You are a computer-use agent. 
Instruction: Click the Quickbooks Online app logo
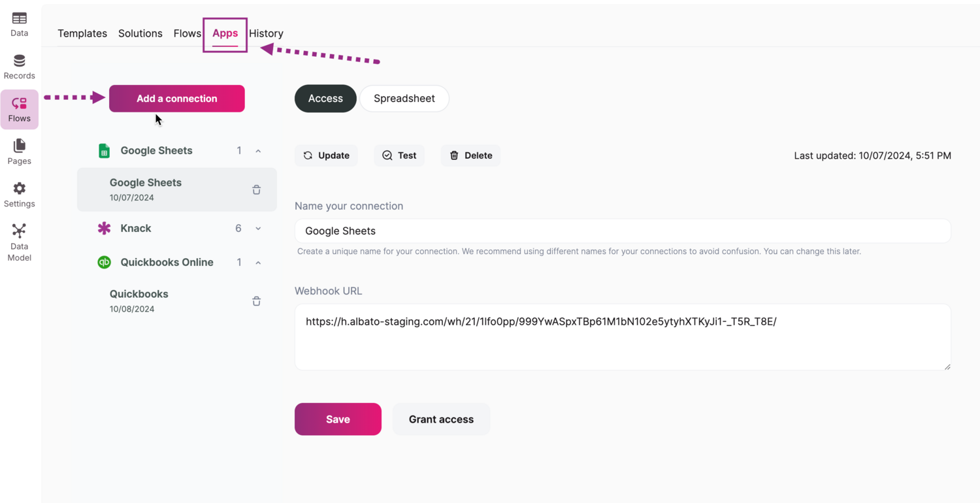click(x=103, y=262)
